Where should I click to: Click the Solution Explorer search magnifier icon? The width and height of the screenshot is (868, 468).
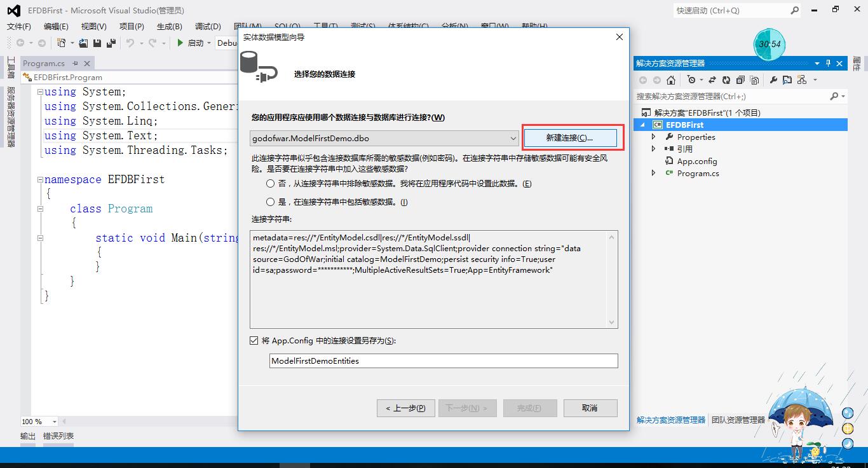[834, 96]
